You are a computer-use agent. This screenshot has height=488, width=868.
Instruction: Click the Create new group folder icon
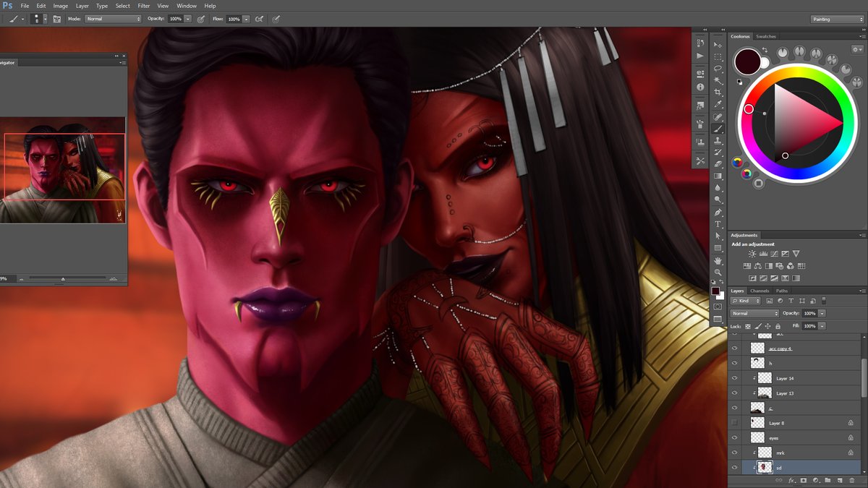coord(827,480)
